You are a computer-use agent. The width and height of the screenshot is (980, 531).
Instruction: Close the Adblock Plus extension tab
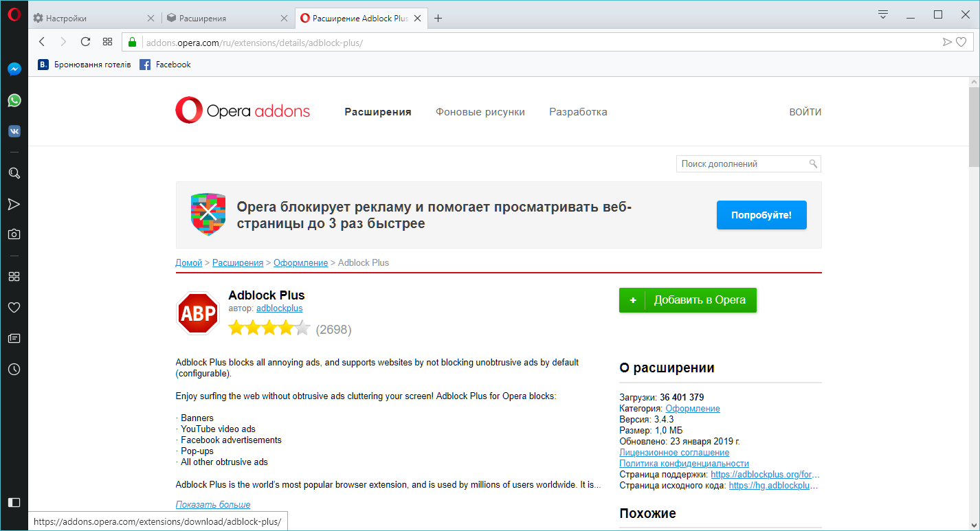coord(417,19)
